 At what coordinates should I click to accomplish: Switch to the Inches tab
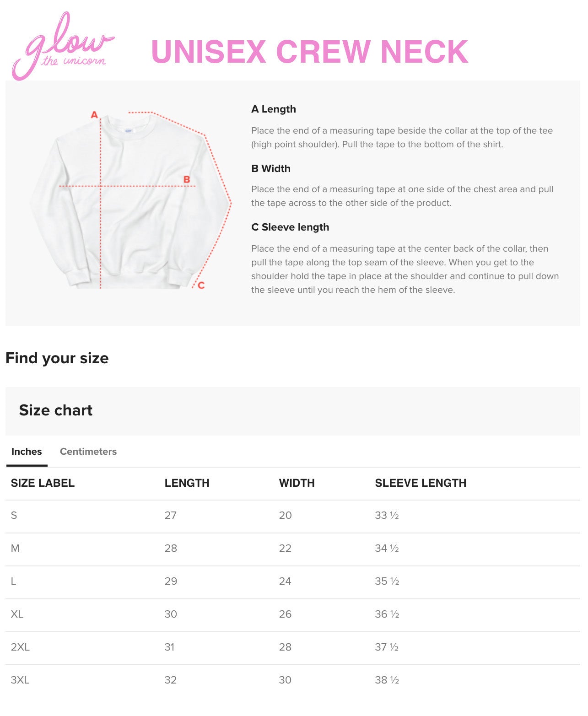click(x=27, y=452)
